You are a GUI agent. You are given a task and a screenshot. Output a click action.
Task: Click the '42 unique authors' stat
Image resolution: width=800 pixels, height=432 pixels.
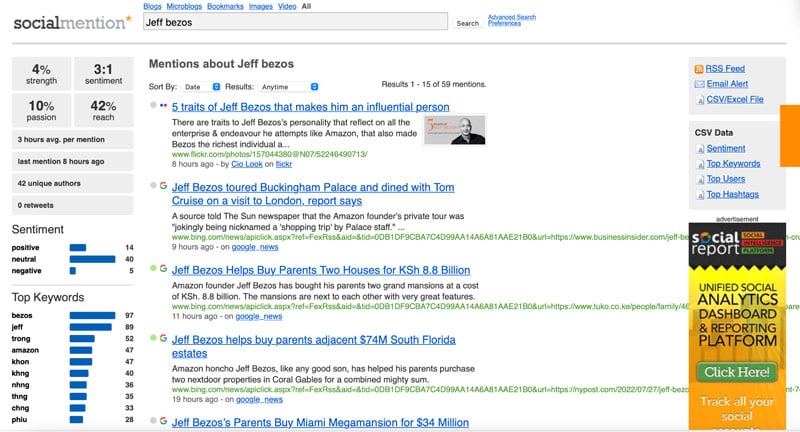pos(72,183)
